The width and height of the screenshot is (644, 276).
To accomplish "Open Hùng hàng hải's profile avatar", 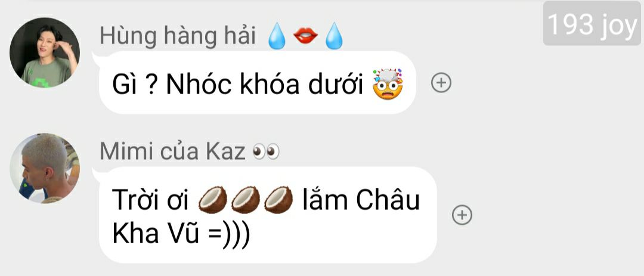I will 45,52.
